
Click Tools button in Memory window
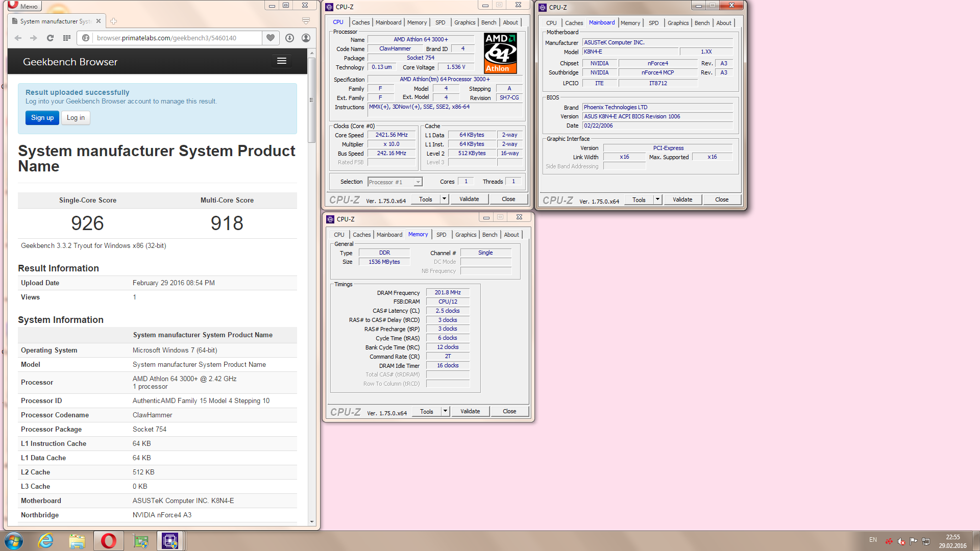pos(426,411)
